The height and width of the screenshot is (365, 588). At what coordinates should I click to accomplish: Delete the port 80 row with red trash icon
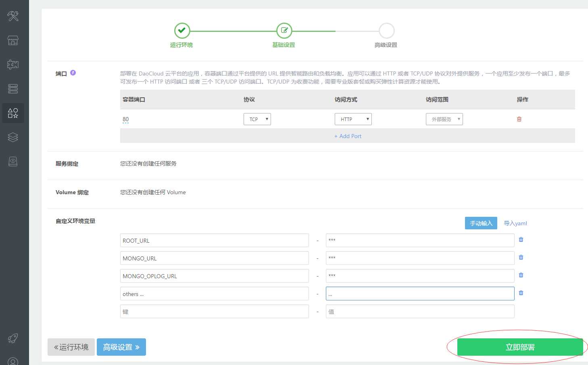pos(519,119)
